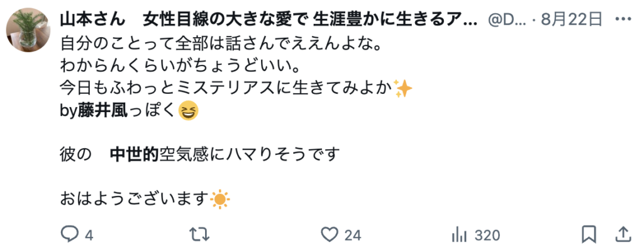This screenshot has width=644, height=252.
Task: Click the laughing face emoji
Action: (189, 111)
